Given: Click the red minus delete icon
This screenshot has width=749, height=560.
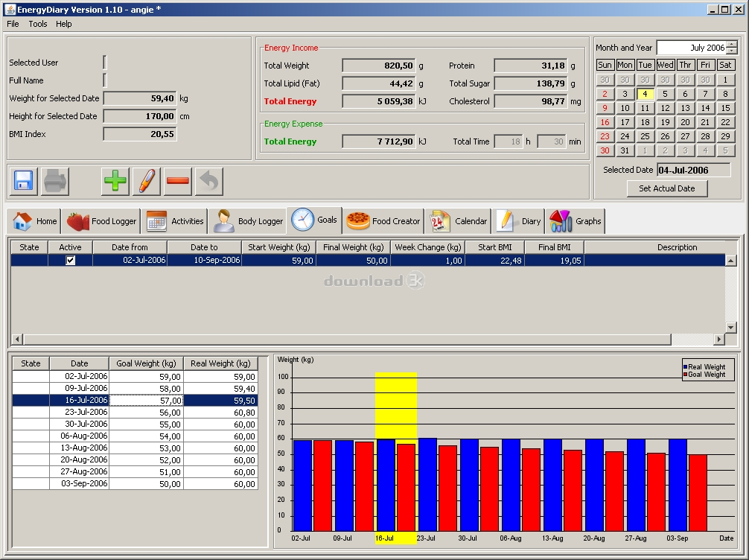Looking at the screenshot, I should (x=178, y=180).
